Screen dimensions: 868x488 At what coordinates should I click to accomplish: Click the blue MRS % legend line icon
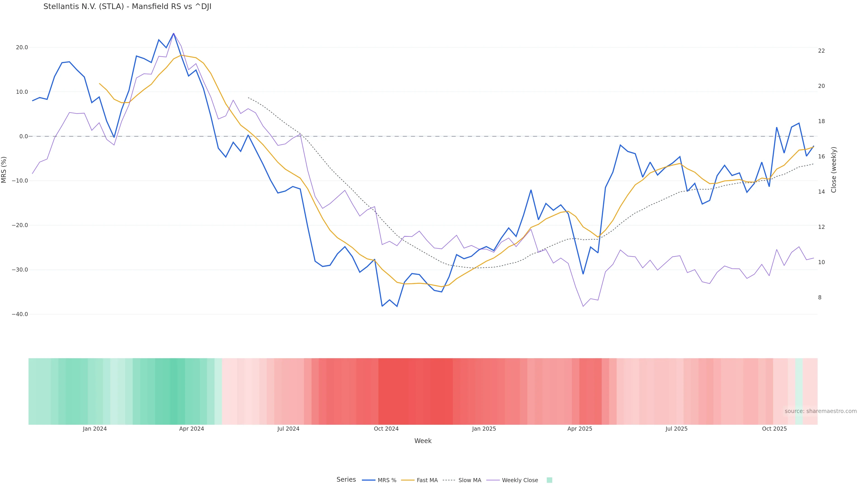point(369,480)
